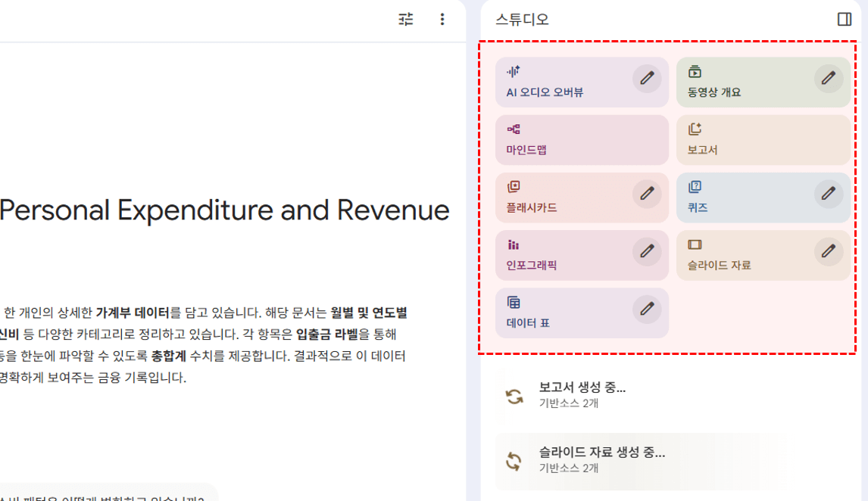The width and height of the screenshot is (868, 501).
Task: Click pencil icon on 플래시카드 tile
Action: (647, 194)
